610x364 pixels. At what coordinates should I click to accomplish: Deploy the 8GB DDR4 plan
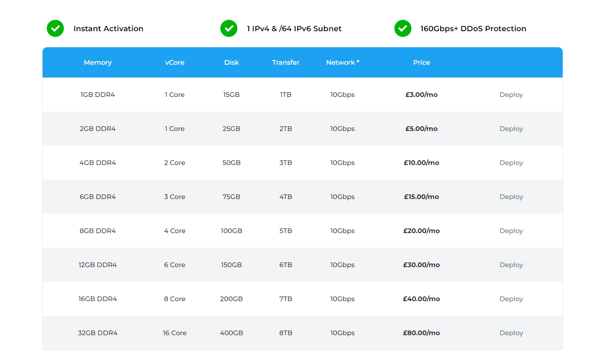[x=511, y=231]
